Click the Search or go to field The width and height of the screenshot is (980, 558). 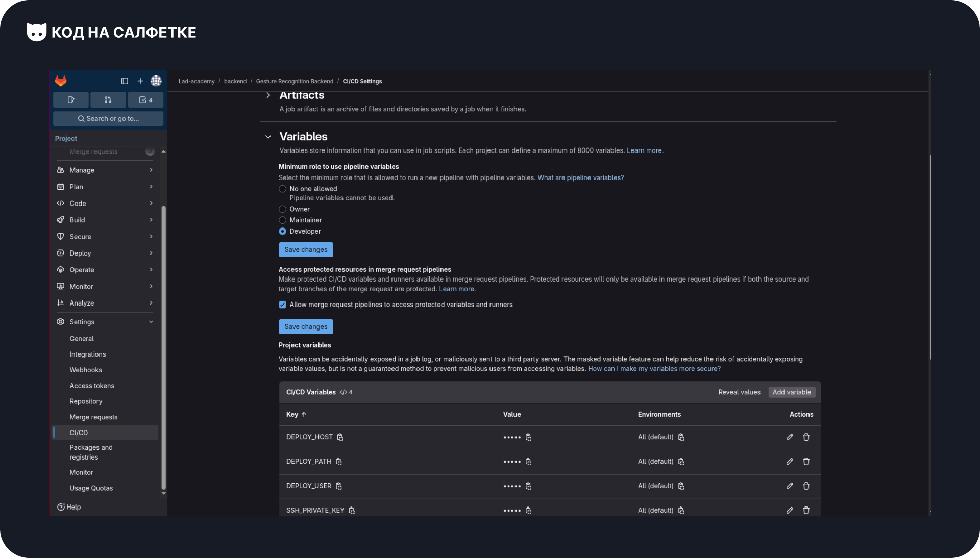point(108,119)
